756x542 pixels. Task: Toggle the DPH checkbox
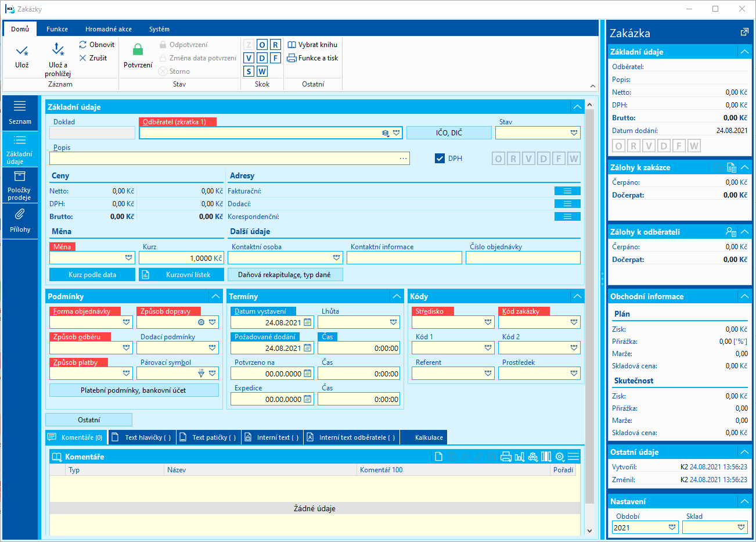(x=440, y=159)
